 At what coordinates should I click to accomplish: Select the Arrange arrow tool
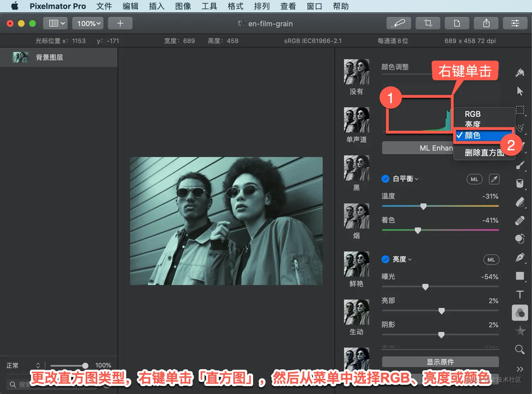tap(520, 91)
